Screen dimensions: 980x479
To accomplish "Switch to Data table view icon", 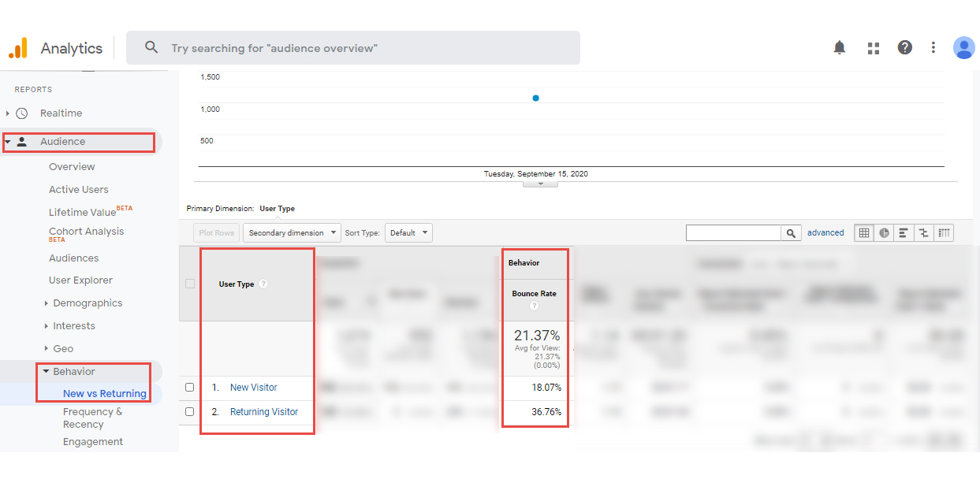I will 864,232.
